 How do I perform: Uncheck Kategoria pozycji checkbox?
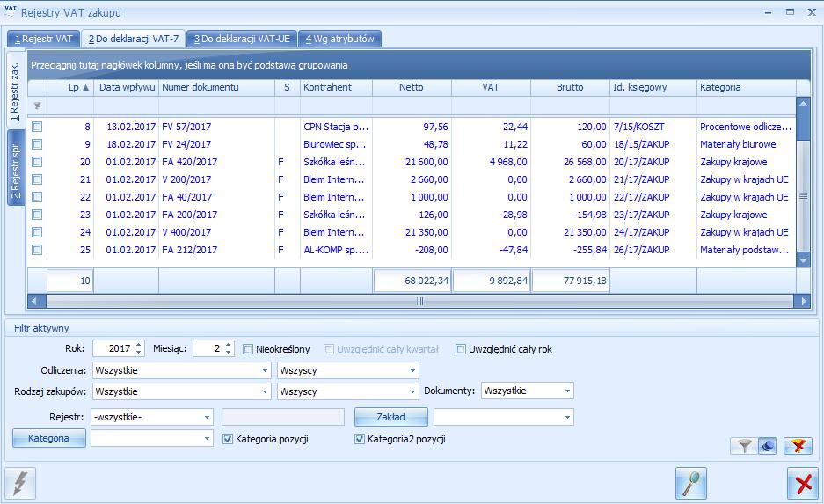[228, 439]
